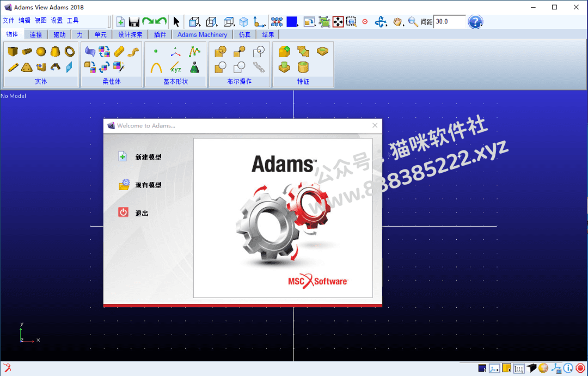
Task: Open the third view cube dropdown
Action: click(x=229, y=22)
